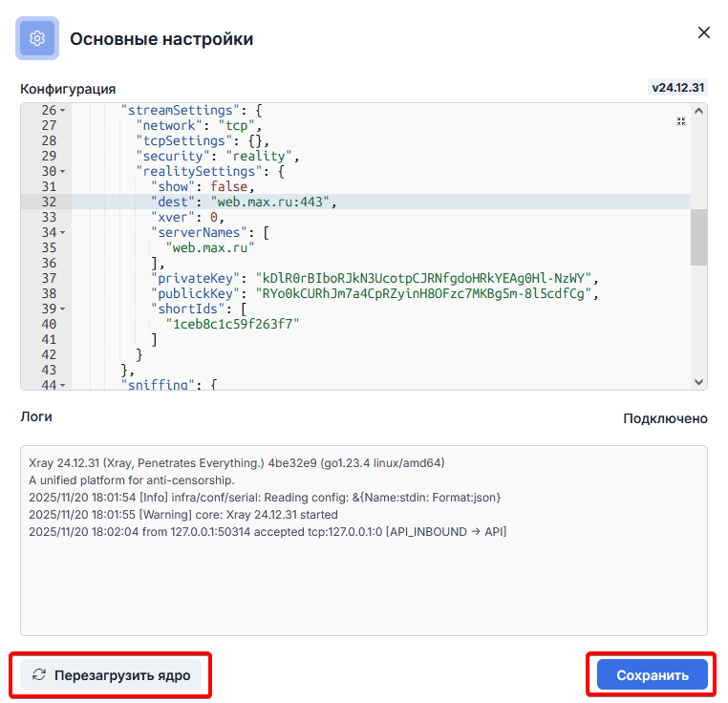Viewport: 728px width, 703px height.
Task: Click the config editor scrollbar down arrow
Action: coord(698,381)
